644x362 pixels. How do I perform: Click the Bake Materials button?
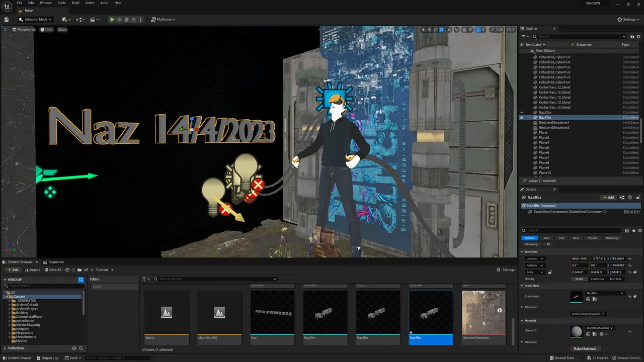pyautogui.click(x=585, y=349)
